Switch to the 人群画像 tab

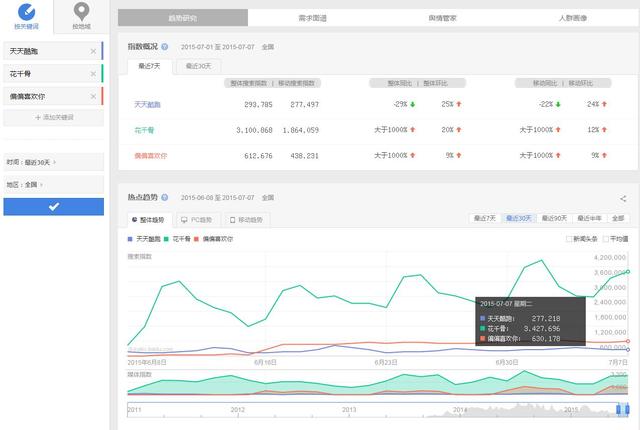(x=573, y=18)
